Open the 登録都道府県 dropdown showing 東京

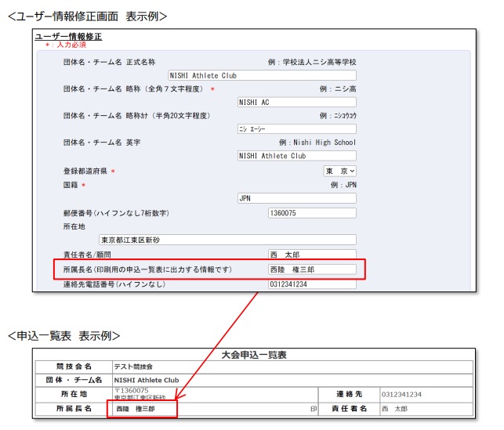point(339,172)
